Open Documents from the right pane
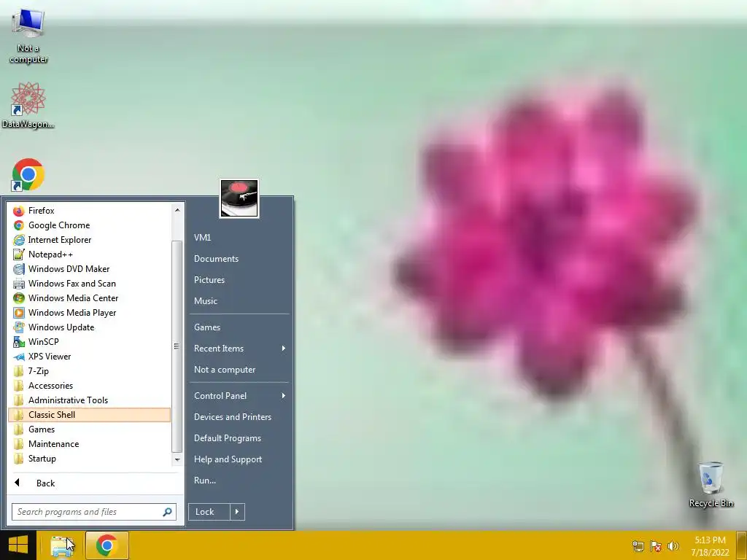The image size is (747, 560). (x=239, y=259)
